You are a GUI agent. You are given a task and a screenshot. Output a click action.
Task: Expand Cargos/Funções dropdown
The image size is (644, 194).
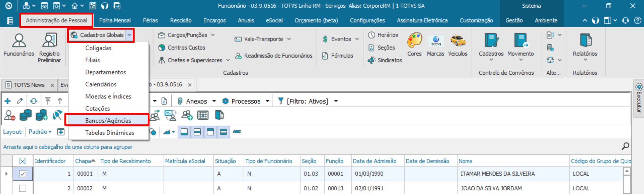[x=213, y=35]
